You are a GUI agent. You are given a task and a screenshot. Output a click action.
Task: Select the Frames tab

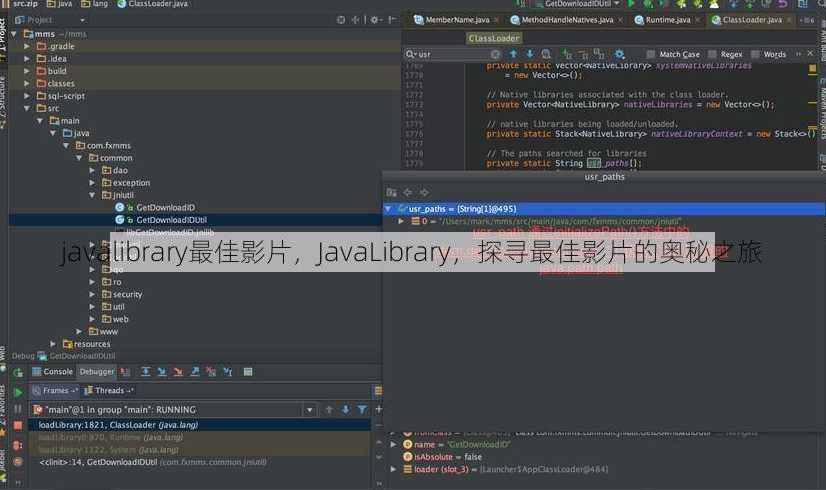(55, 391)
